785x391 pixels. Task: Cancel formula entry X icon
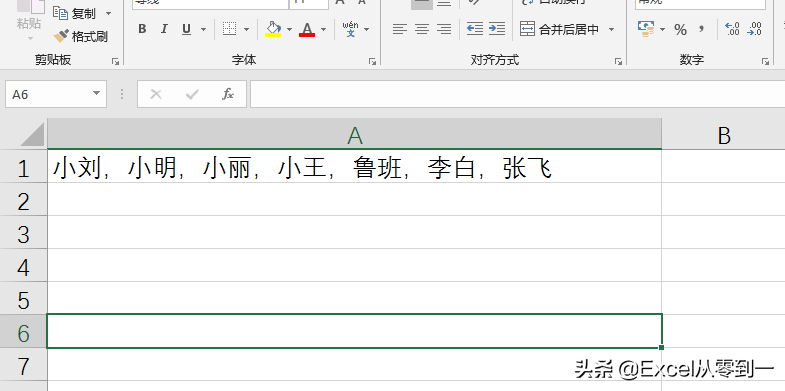tap(156, 94)
